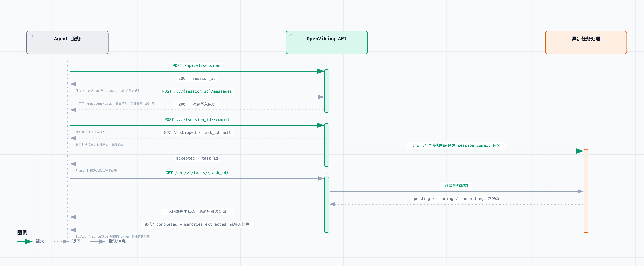Select the "POST .../{session_id}/commit" label
The width and height of the screenshot is (644, 266).
[197, 120]
